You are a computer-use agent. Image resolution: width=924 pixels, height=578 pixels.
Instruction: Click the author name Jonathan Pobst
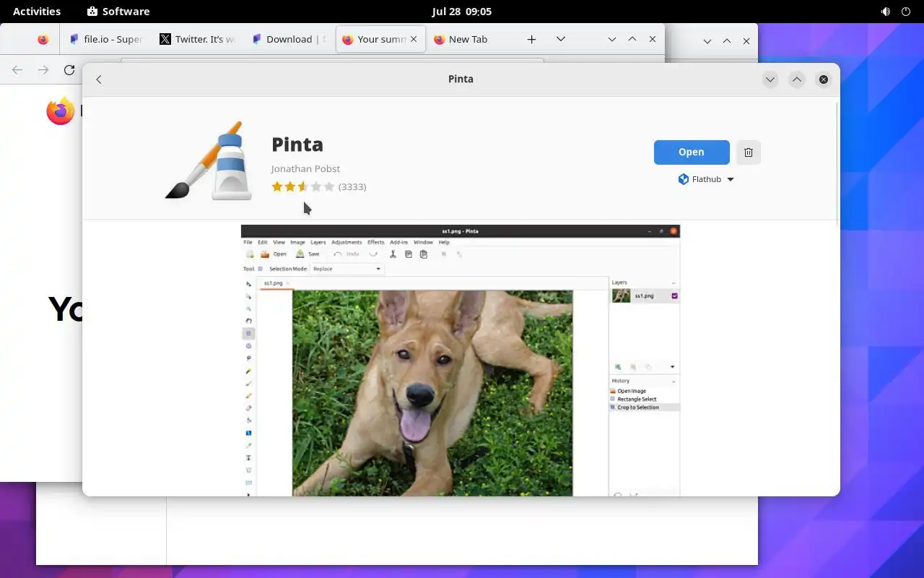[305, 169]
